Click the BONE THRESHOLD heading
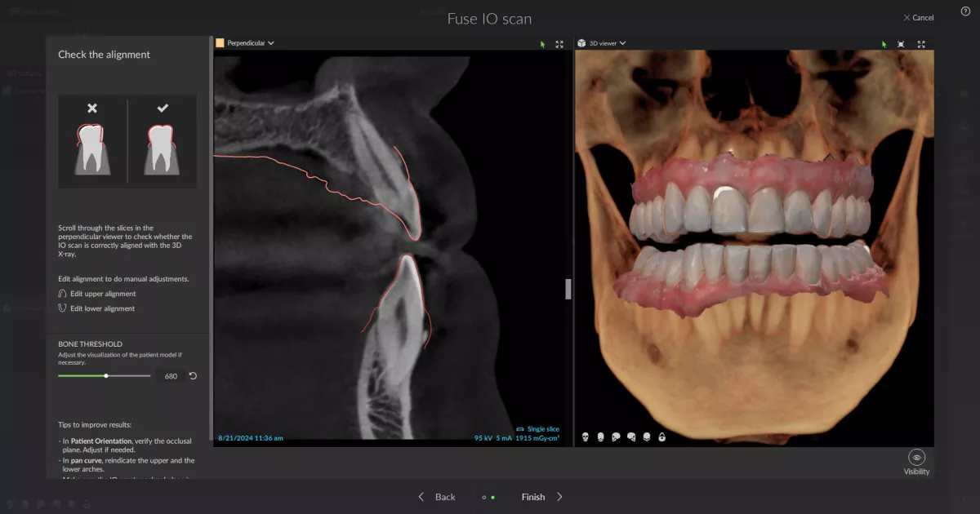The height and width of the screenshot is (514, 980). pyautogui.click(x=90, y=344)
